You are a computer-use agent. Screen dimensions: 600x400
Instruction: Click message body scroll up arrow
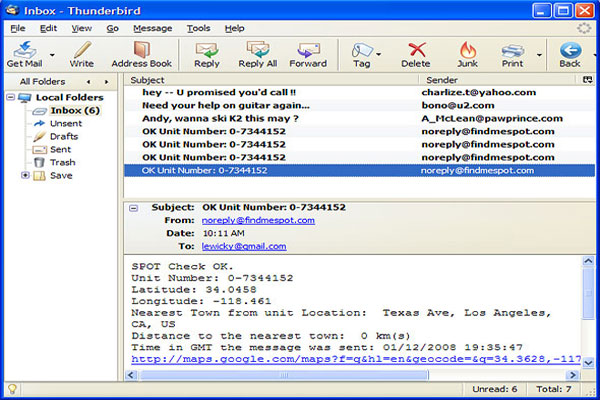(x=588, y=261)
